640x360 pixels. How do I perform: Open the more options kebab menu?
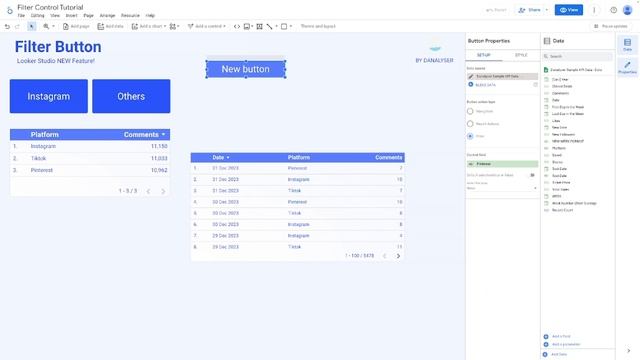(x=594, y=10)
